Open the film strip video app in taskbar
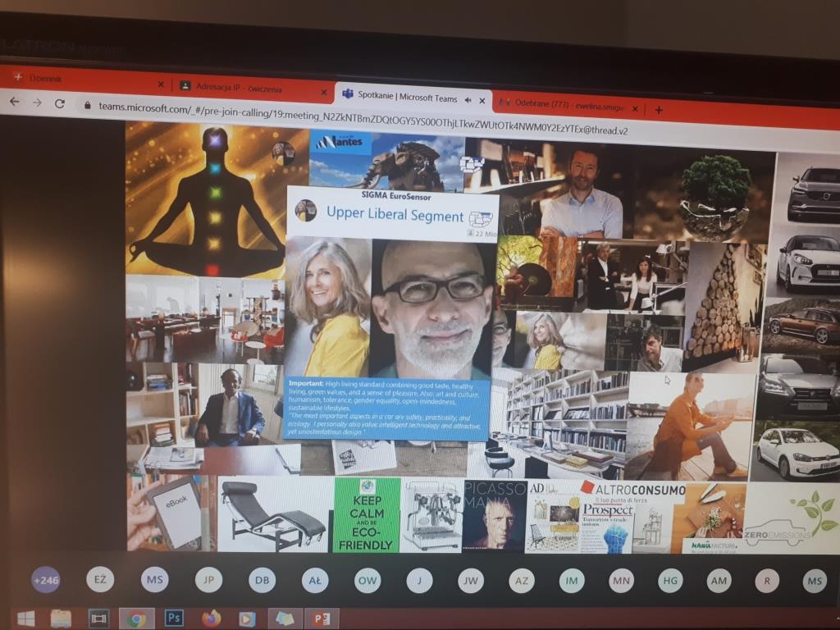Image resolution: width=840 pixels, height=630 pixels. click(x=98, y=619)
